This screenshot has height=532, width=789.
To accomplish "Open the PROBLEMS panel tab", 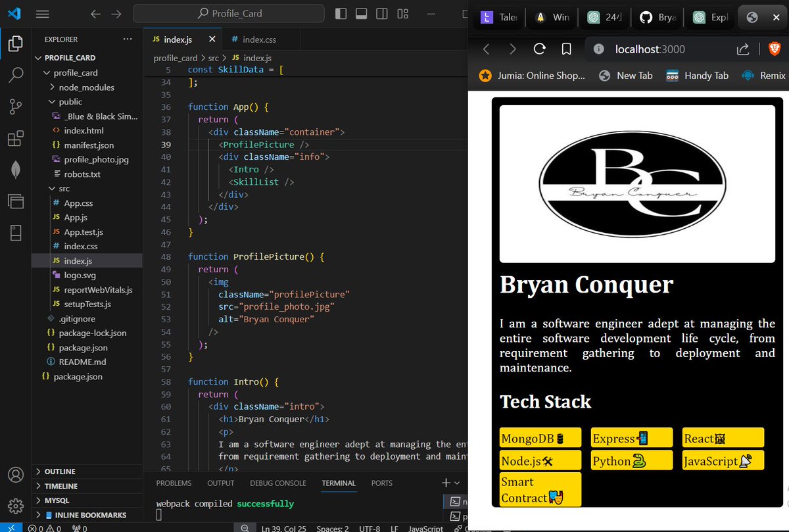I will (x=174, y=483).
